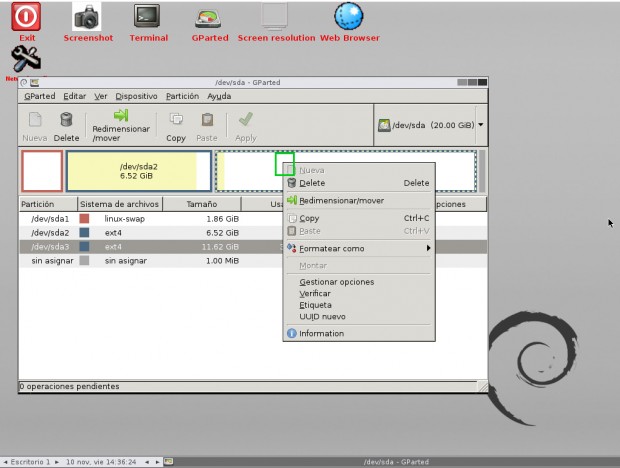Open the Partición menu
Viewport: 620px width, 468px height.
(x=182, y=96)
